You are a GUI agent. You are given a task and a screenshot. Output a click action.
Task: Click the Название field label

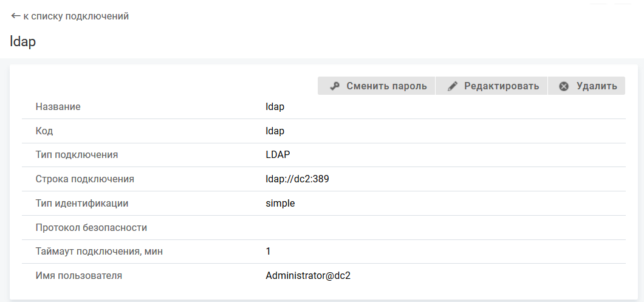(58, 107)
